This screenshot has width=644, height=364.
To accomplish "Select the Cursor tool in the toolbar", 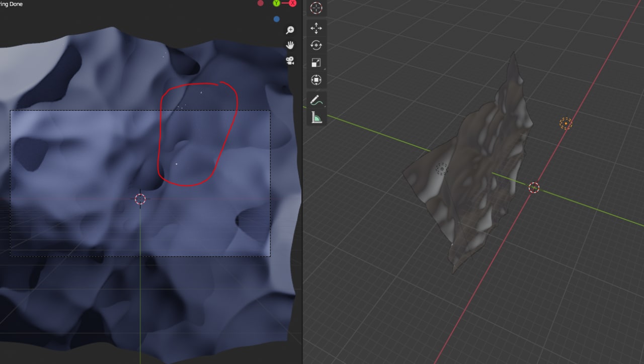I will point(316,8).
